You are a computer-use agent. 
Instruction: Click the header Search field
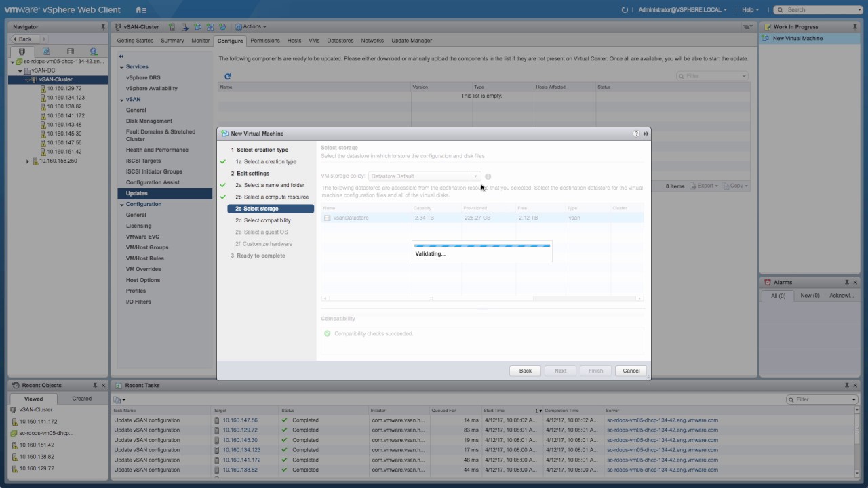coord(816,9)
